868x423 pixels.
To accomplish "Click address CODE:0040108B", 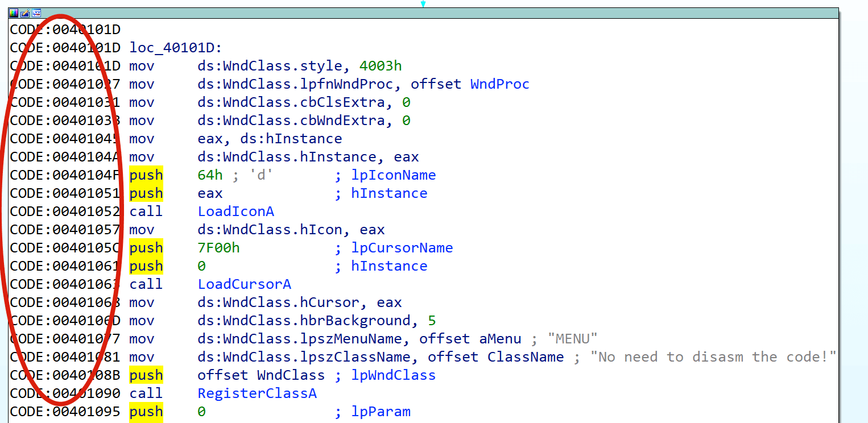I will 65,375.
